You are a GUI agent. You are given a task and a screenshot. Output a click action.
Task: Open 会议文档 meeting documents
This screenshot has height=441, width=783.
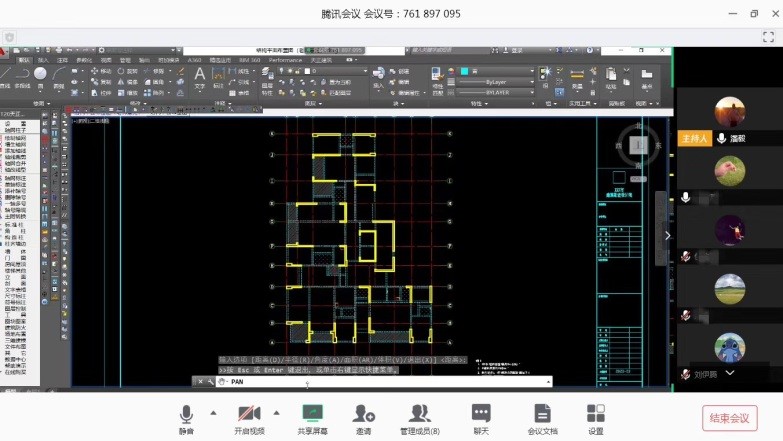(x=542, y=418)
